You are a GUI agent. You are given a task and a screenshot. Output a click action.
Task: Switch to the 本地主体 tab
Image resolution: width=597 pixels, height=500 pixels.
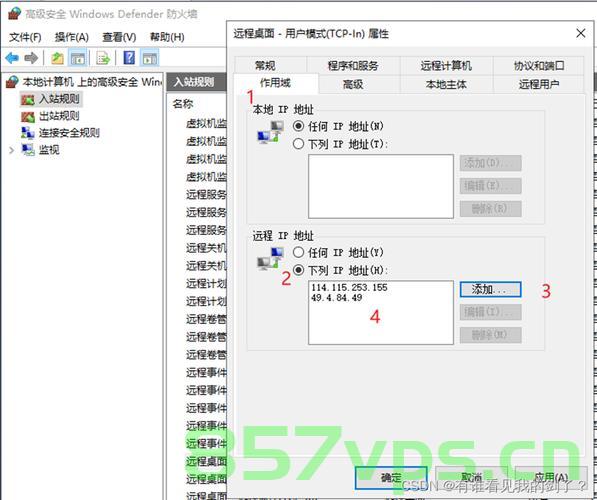pos(446,84)
